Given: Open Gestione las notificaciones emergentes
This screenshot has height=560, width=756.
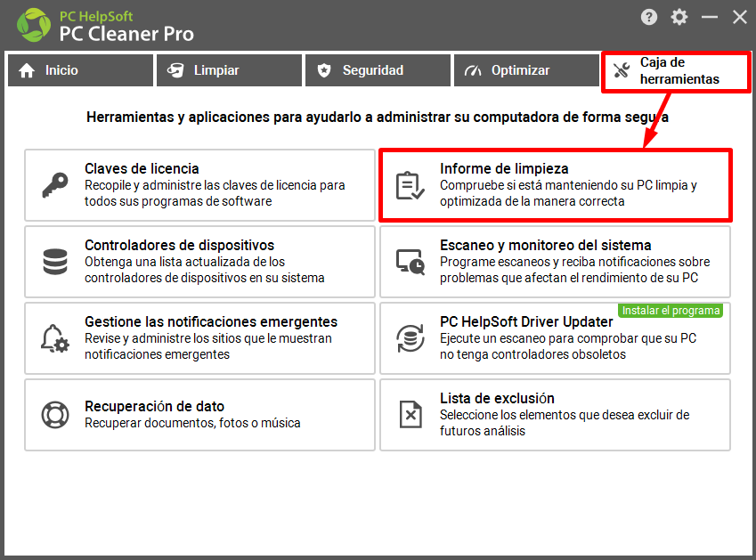Looking at the screenshot, I should coord(199,338).
